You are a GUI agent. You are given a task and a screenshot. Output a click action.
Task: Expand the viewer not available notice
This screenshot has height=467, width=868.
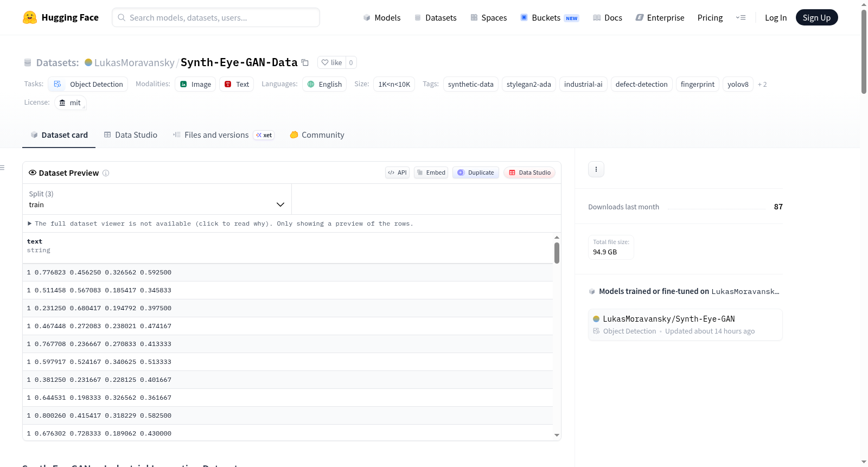pos(220,223)
